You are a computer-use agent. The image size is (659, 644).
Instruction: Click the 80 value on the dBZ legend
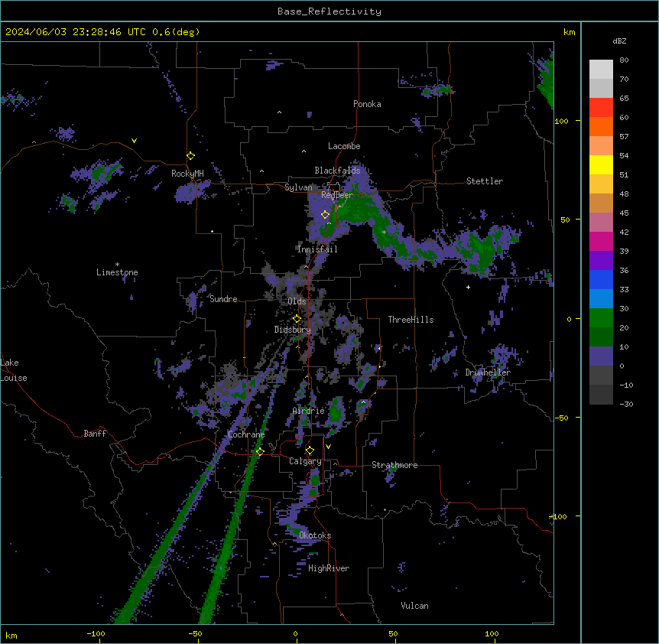pyautogui.click(x=624, y=60)
